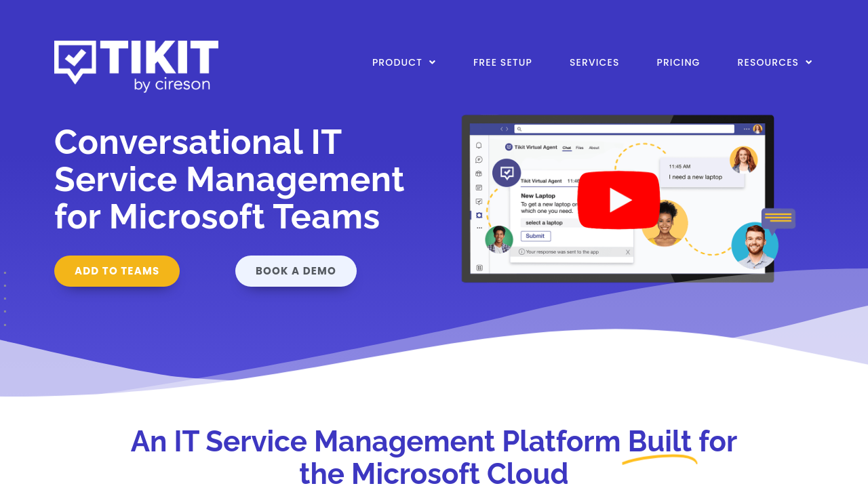Image resolution: width=868 pixels, height=488 pixels.
Task: Expand the Resources dropdown chevron
Action: coord(809,62)
